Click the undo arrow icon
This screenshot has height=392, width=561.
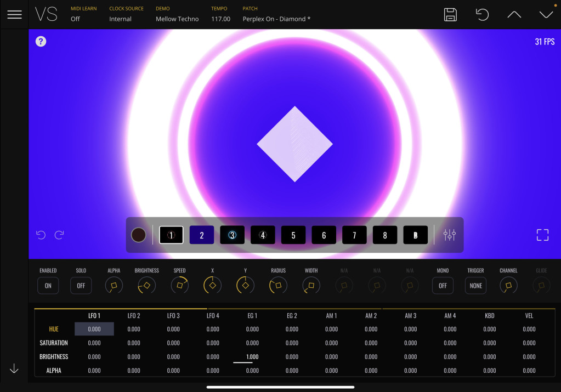41,235
